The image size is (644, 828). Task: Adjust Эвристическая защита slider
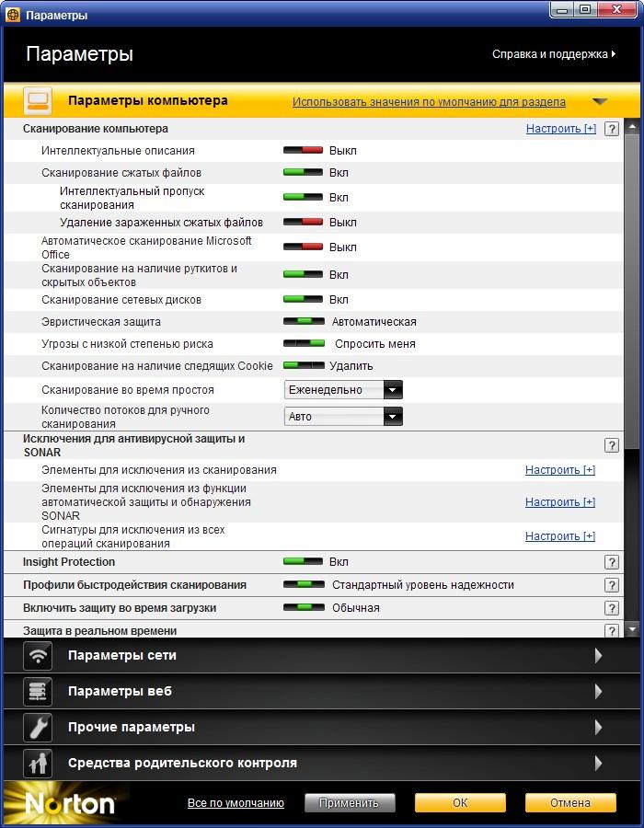304,322
